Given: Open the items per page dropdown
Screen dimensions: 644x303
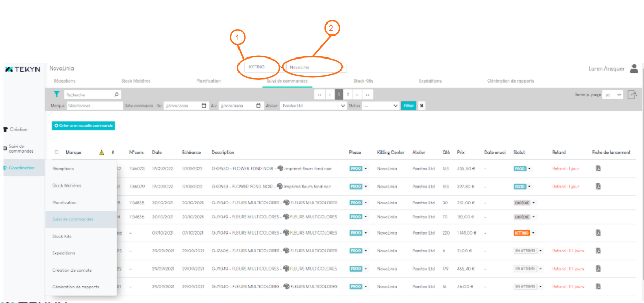Looking at the screenshot, I should [613, 95].
